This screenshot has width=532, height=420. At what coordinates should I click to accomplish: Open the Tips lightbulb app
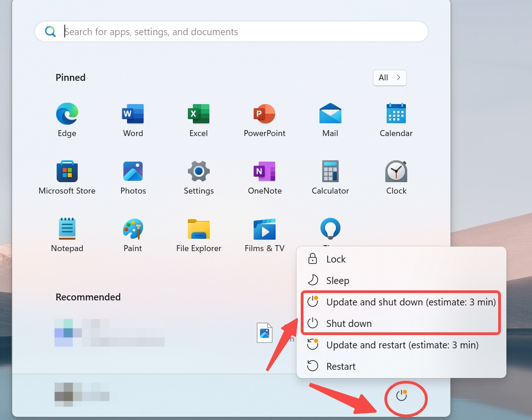point(330,229)
